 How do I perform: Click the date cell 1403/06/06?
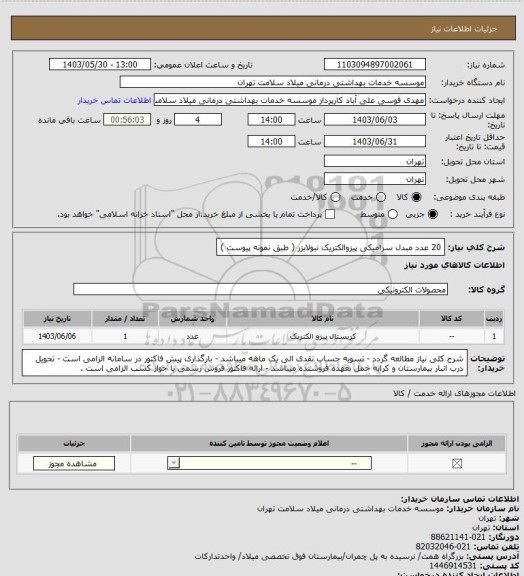pyautogui.click(x=57, y=336)
